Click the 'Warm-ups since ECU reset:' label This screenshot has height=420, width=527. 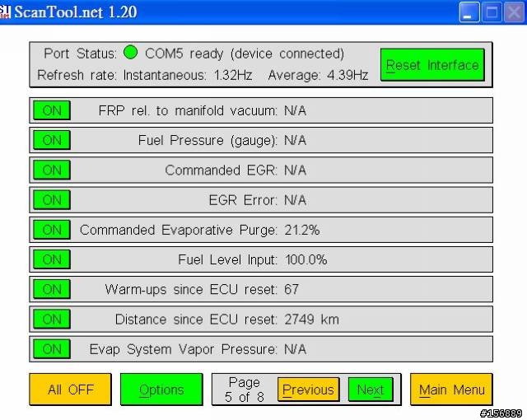[x=191, y=290]
